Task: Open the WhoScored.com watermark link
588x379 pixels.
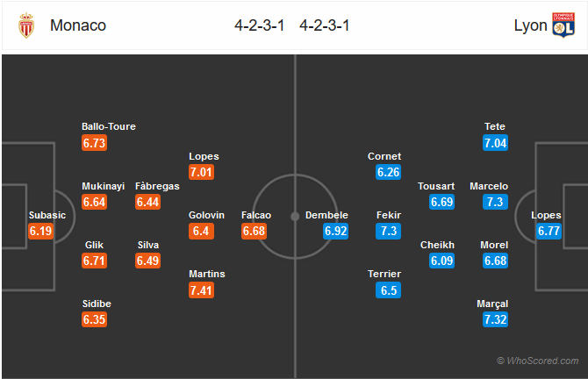Action: pos(537,361)
